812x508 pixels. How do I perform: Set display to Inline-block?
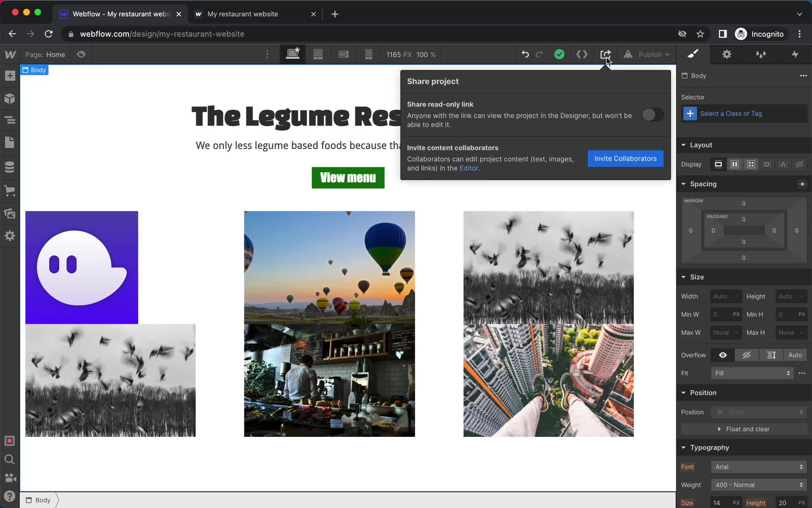pyautogui.click(x=767, y=164)
